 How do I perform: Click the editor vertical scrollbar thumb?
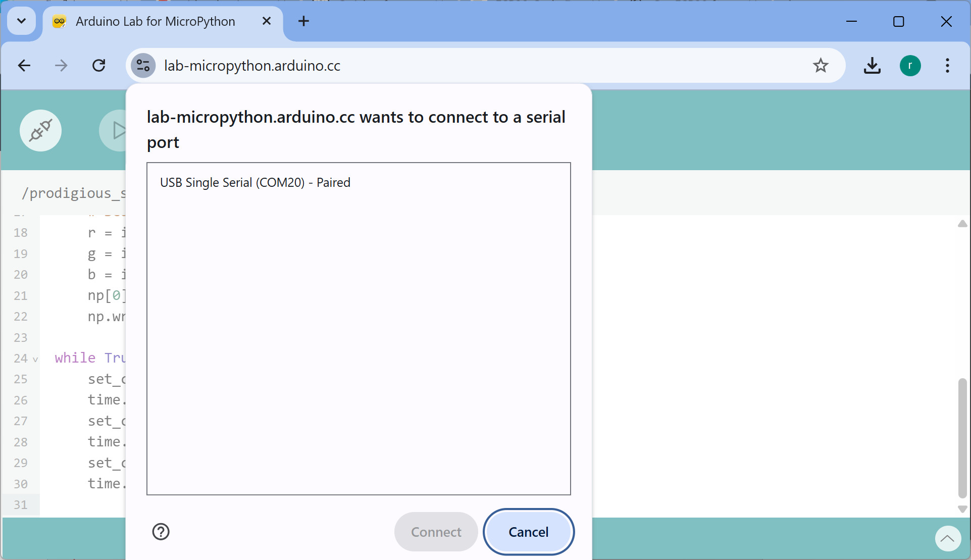click(x=962, y=438)
